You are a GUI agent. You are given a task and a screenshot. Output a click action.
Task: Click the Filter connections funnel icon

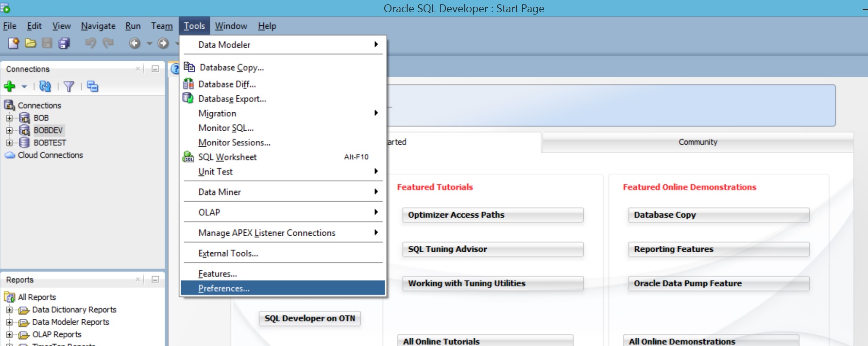click(69, 86)
